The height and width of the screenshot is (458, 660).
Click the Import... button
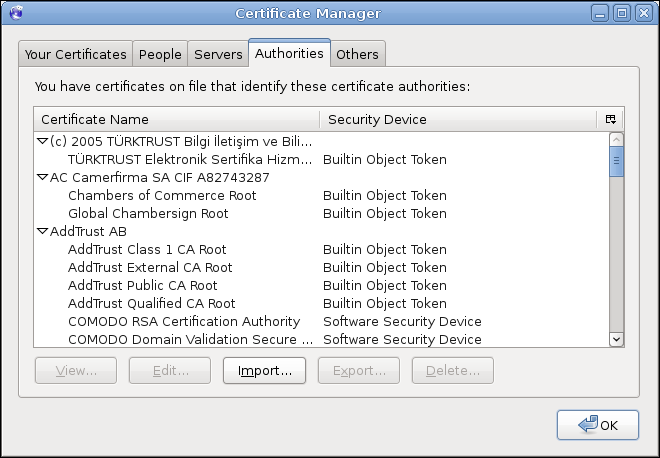point(264,370)
